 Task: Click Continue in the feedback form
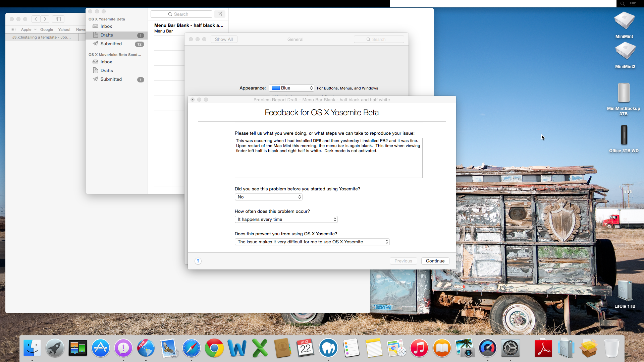(435, 261)
